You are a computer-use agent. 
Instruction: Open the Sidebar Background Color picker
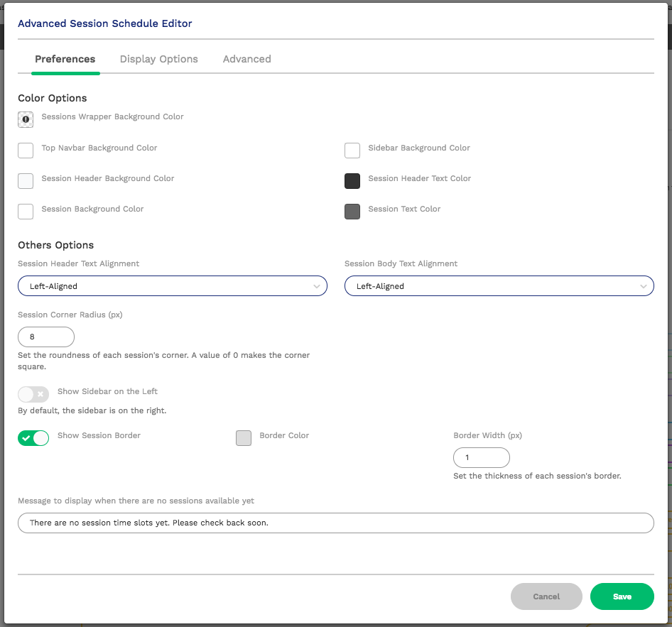(x=352, y=151)
